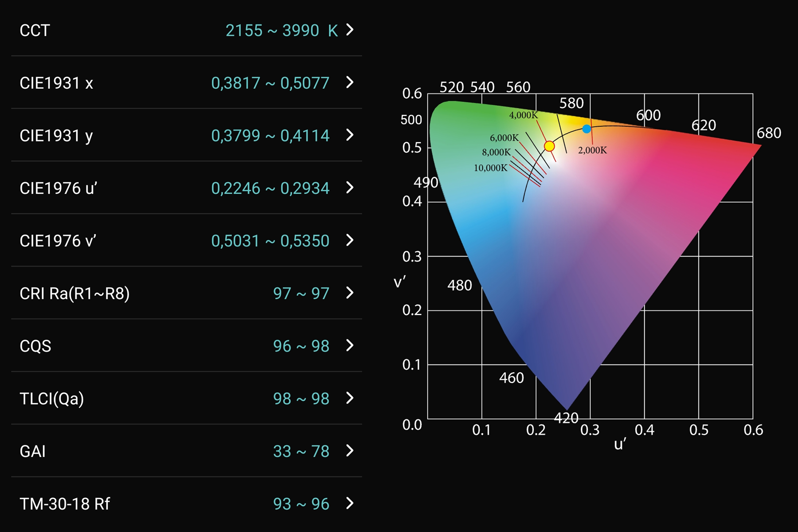Open CRI Ra(R1~R8) chevron
This screenshot has width=798, height=532.
pos(350,293)
